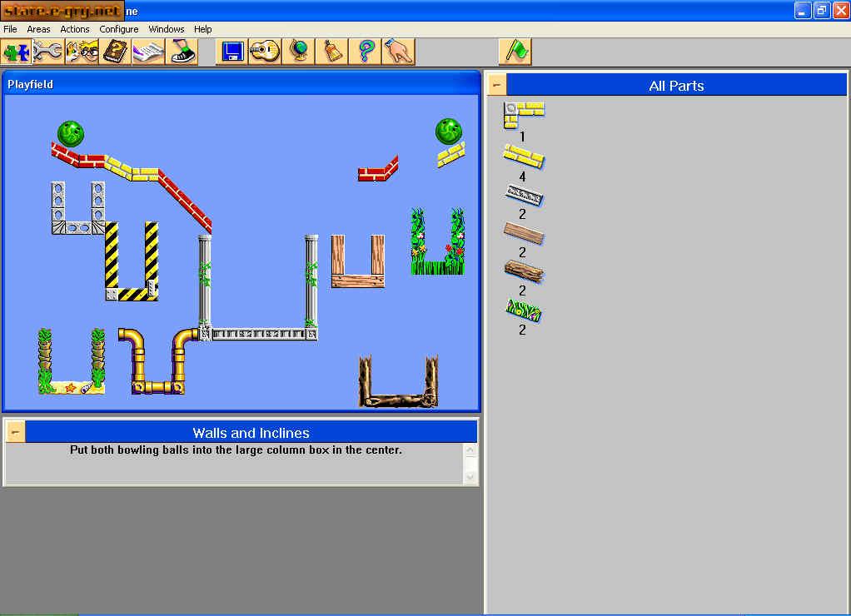The width and height of the screenshot is (851, 616).
Task: Click the wrench toolbar icon
Action: pyautogui.click(x=48, y=52)
